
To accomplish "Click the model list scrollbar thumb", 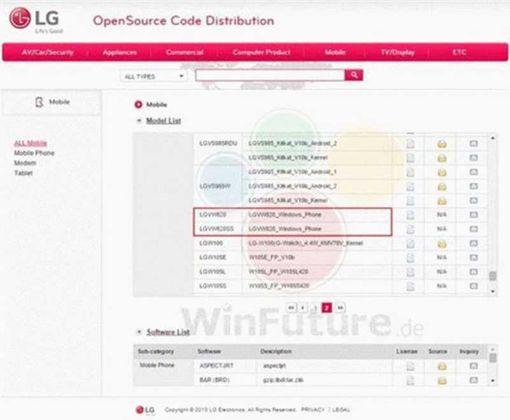I will (493, 276).
